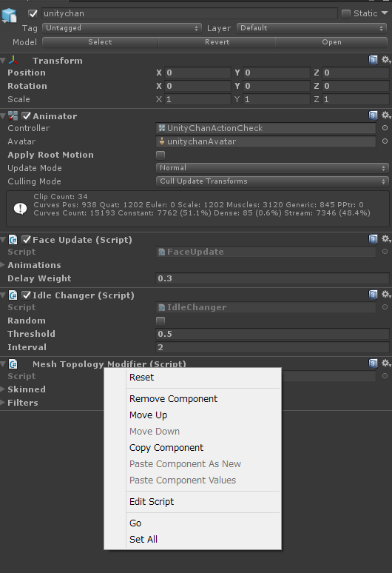392x573 pixels.
Task: Click the Position X field
Action: tap(197, 73)
